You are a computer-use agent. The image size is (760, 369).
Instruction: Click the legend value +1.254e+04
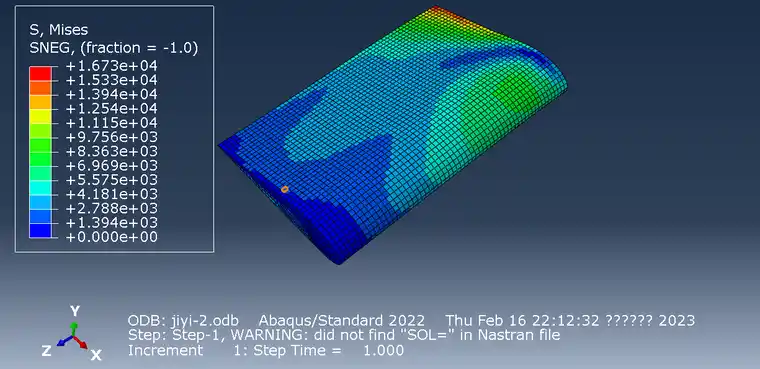click(x=111, y=108)
